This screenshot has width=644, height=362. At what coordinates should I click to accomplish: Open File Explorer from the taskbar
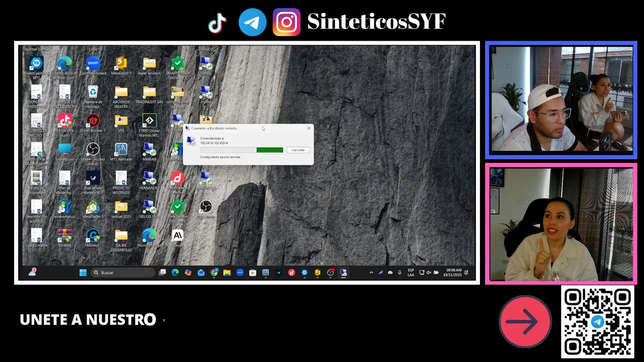pos(227,273)
